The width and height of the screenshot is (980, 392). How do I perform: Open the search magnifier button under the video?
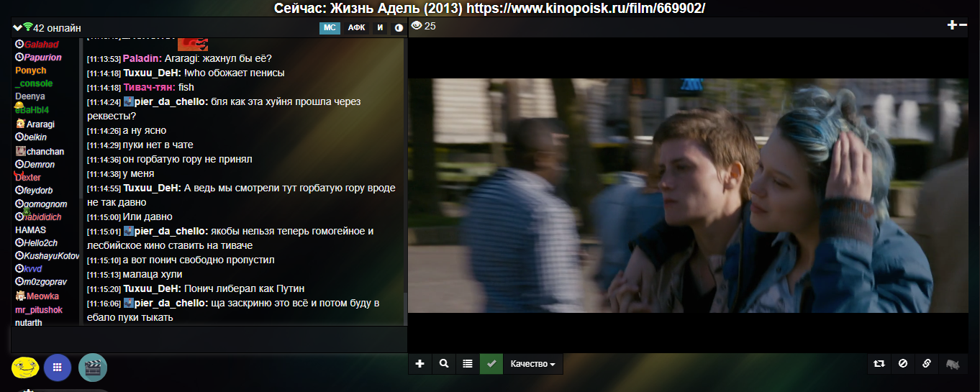pos(444,364)
